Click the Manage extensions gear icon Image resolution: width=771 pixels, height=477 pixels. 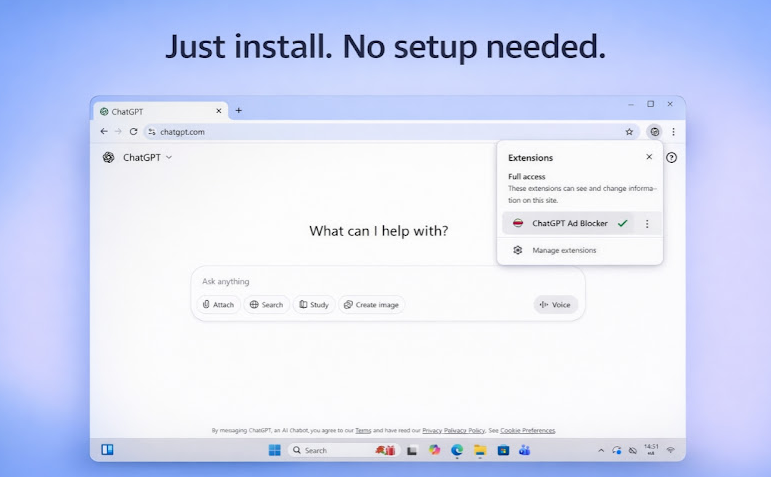[x=518, y=250]
